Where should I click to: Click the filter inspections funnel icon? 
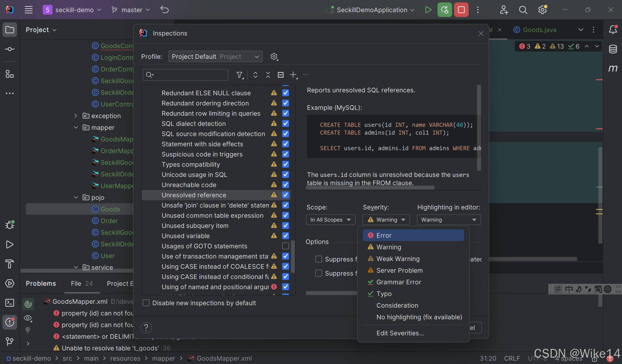point(239,75)
